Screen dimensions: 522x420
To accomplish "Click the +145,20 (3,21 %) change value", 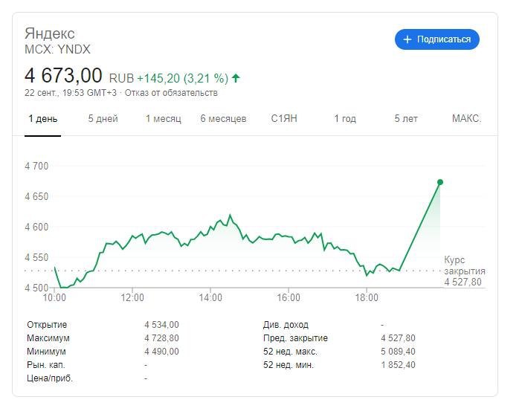I will click(183, 79).
